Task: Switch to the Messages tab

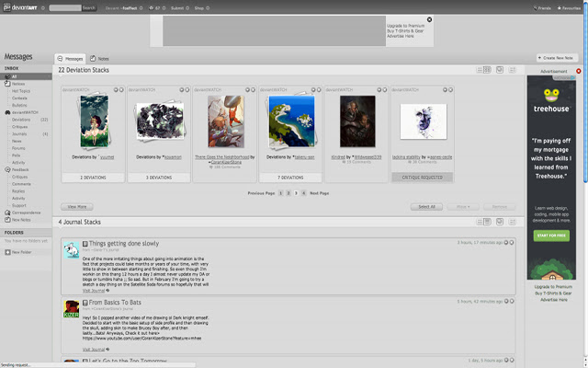Action: tap(70, 59)
